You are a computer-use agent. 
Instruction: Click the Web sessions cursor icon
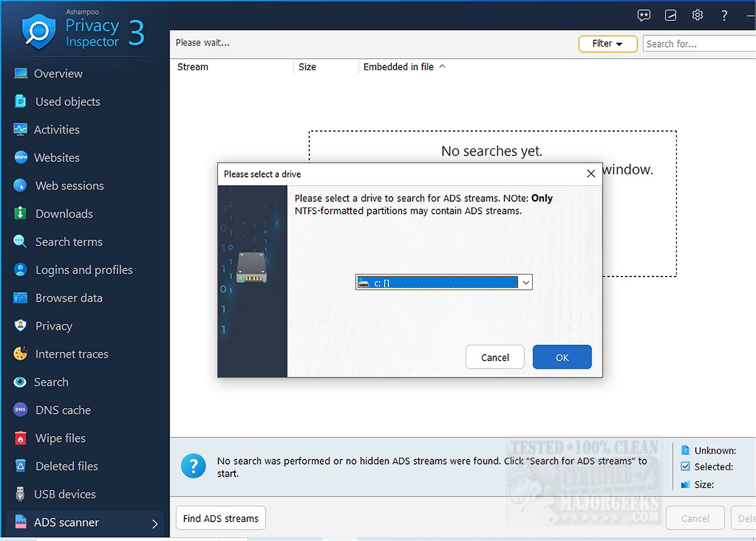pos(21,186)
